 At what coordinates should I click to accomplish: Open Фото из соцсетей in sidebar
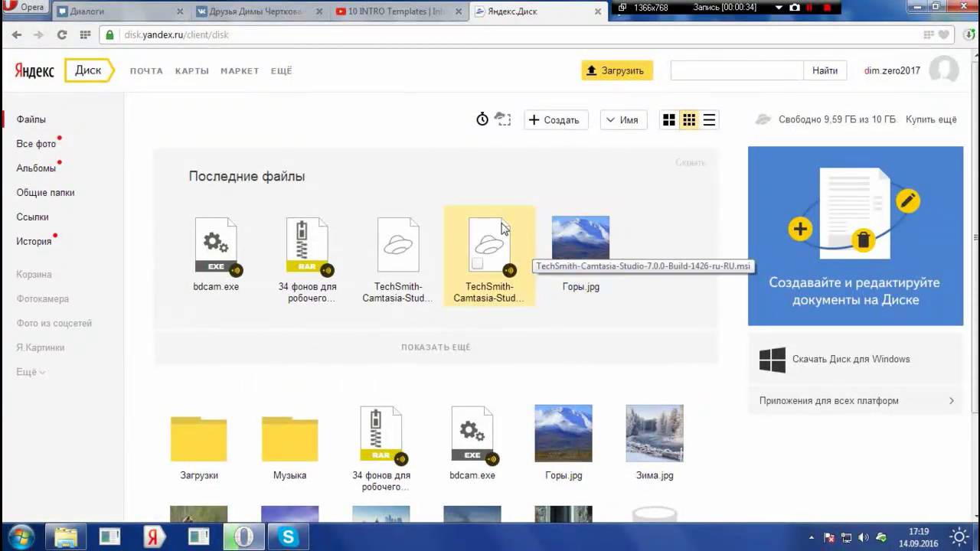pos(54,323)
